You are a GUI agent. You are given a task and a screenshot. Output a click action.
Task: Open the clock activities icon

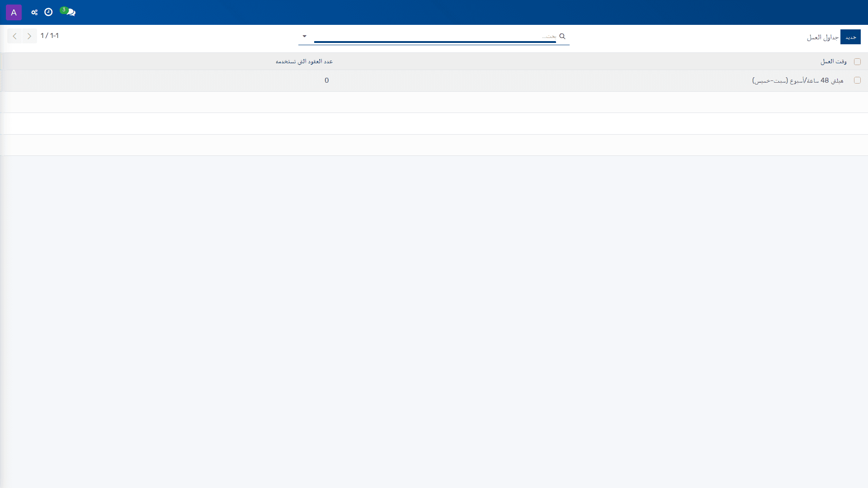pos(48,12)
